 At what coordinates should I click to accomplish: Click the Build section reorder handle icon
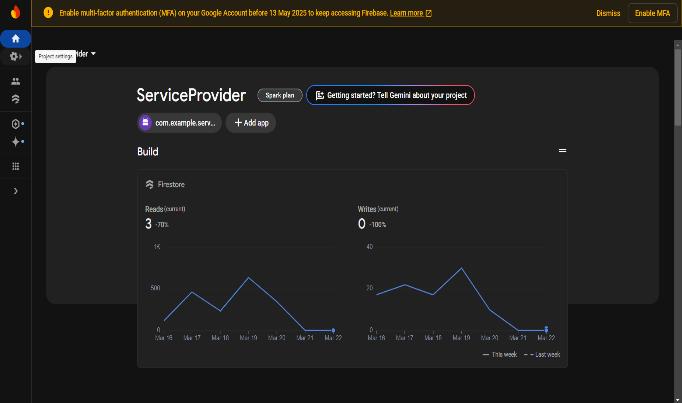(x=562, y=150)
